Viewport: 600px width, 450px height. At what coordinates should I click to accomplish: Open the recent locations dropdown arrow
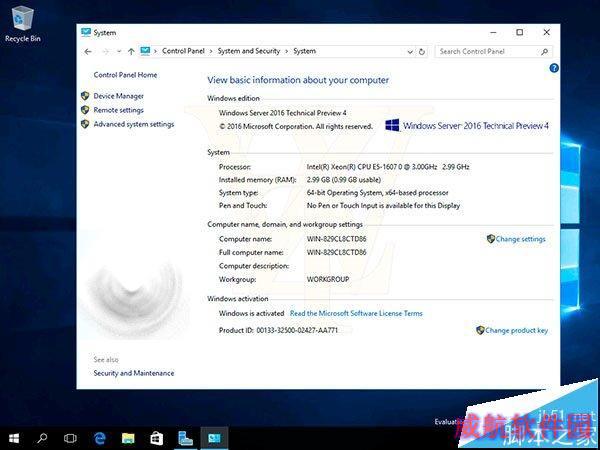coord(119,51)
